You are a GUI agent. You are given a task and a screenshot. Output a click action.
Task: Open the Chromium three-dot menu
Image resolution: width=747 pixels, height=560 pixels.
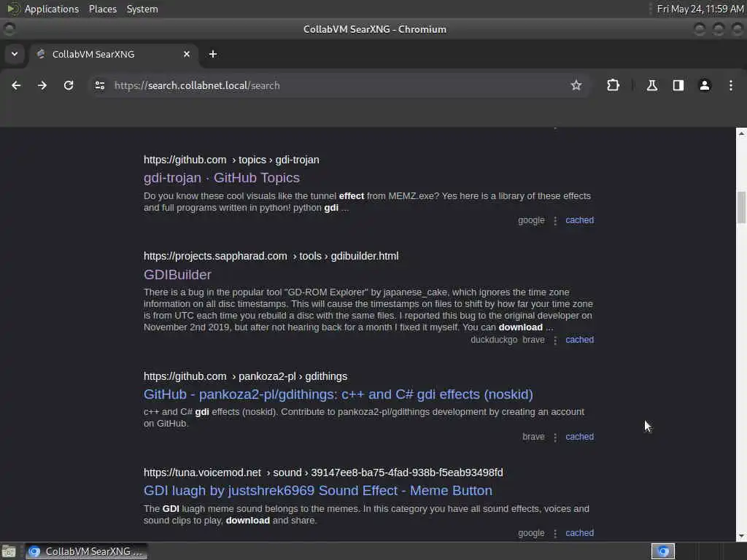730,85
